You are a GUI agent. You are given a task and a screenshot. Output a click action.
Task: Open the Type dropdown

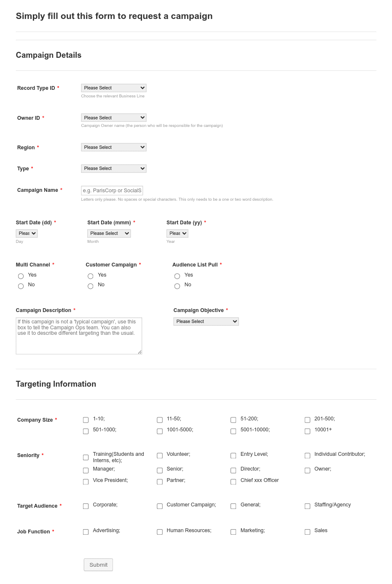113,168
